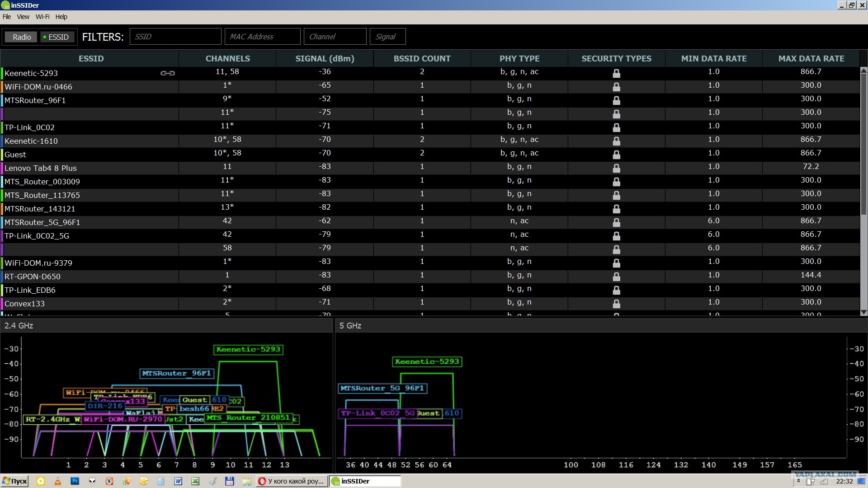Select the Keenetic-1610 network row

[430, 141]
